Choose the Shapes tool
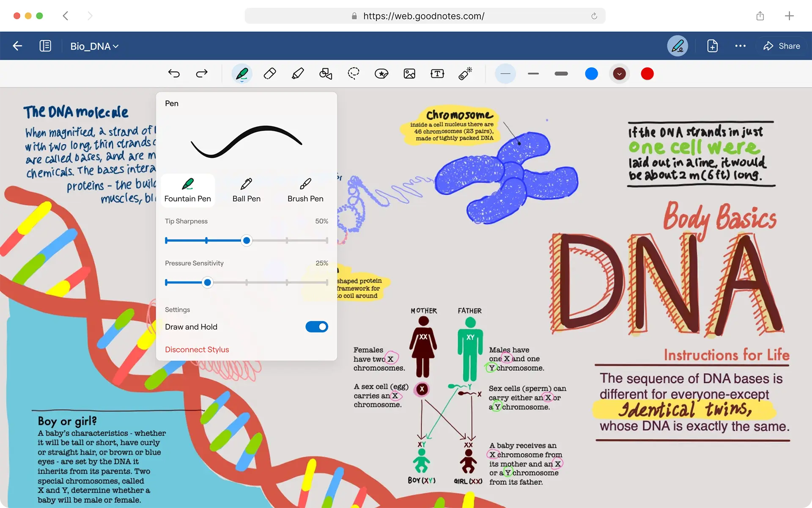Viewport: 812px width, 508px height. click(x=325, y=74)
